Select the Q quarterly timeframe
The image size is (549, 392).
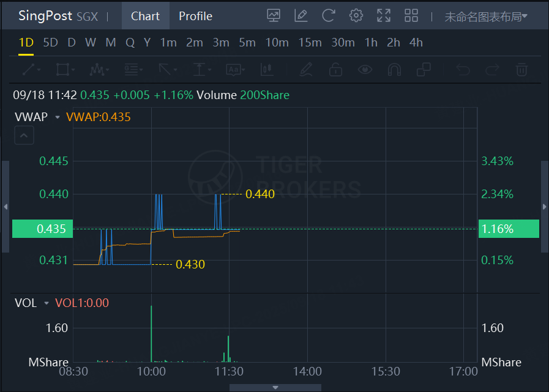[130, 43]
